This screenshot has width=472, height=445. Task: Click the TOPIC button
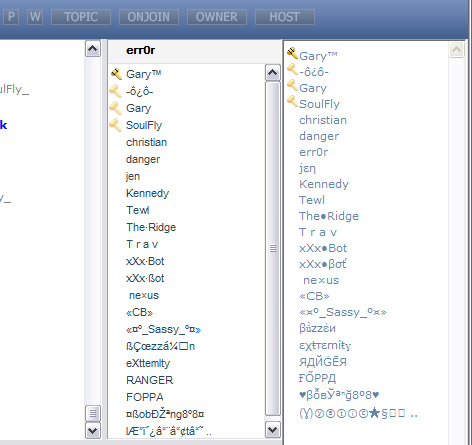pos(81,17)
